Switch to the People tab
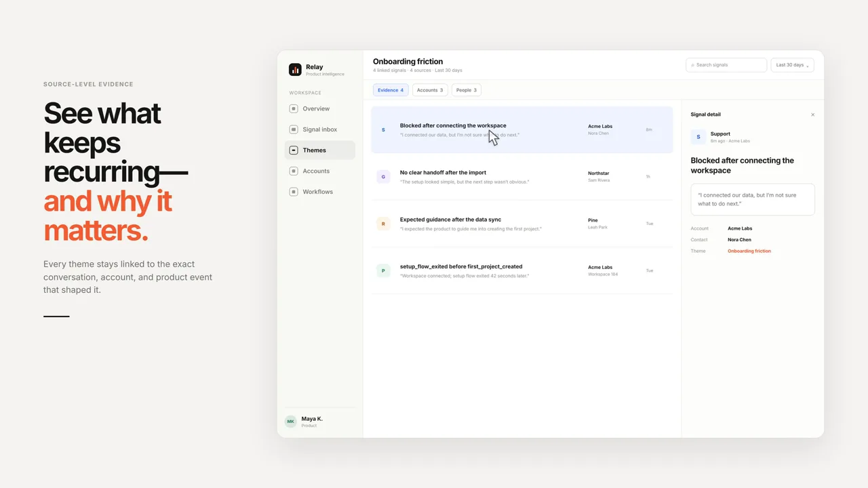The image size is (868, 488). [467, 90]
